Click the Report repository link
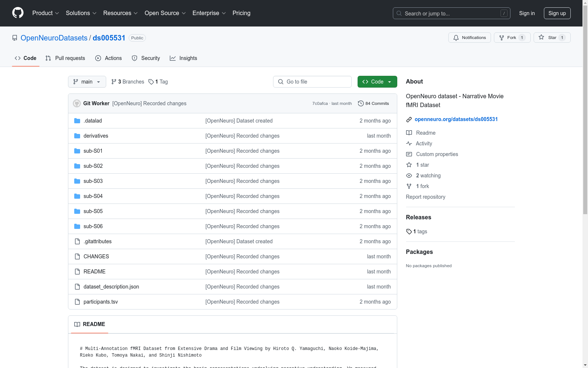Viewport: 588px width, 368px height. pyautogui.click(x=426, y=197)
